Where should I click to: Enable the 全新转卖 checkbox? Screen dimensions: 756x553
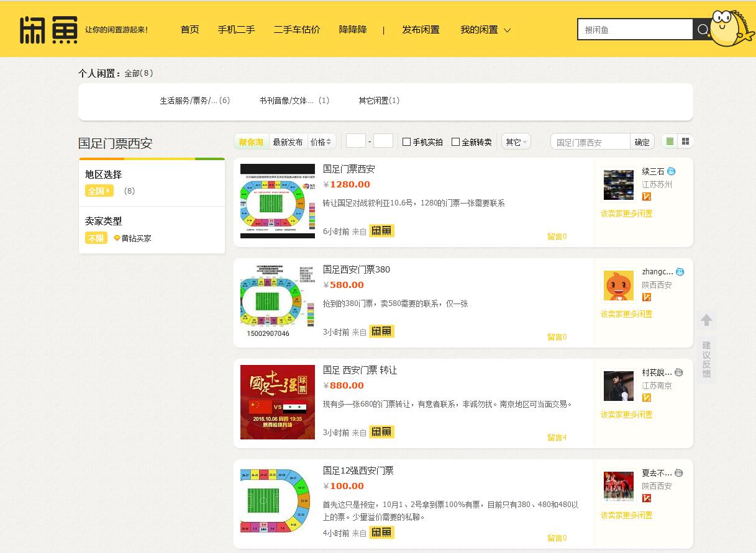tap(455, 142)
